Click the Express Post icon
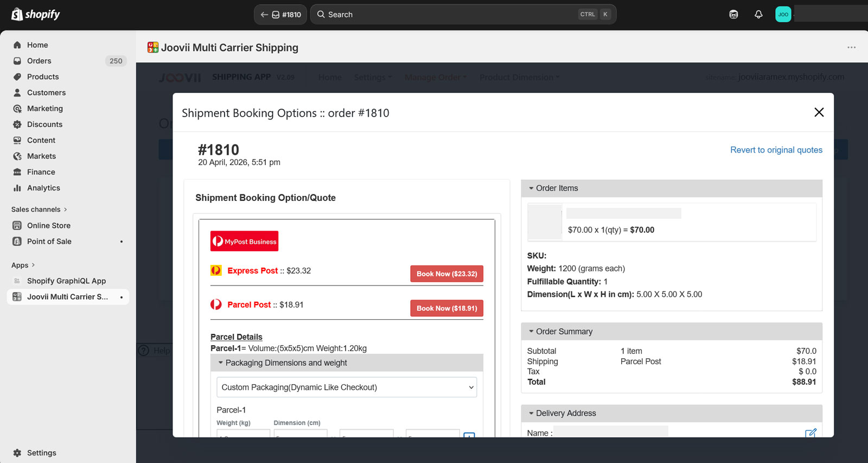Screen dimensions: 868x463 click(216, 270)
